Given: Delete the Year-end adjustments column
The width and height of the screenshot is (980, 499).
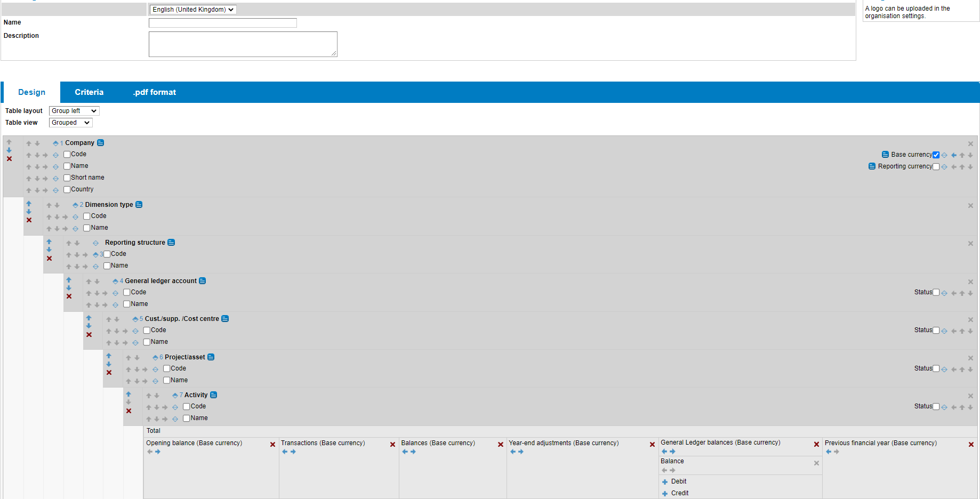Looking at the screenshot, I should tap(652, 445).
